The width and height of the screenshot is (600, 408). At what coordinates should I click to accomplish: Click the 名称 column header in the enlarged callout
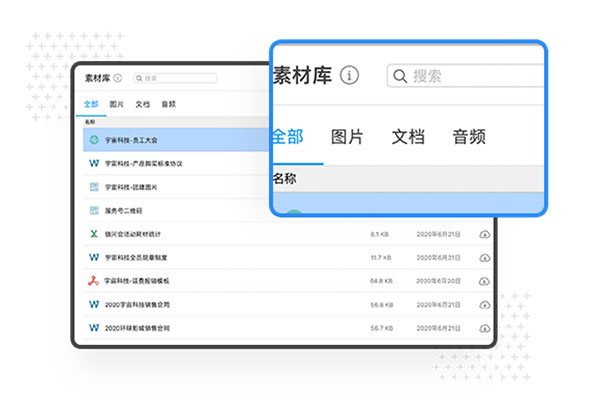click(285, 179)
